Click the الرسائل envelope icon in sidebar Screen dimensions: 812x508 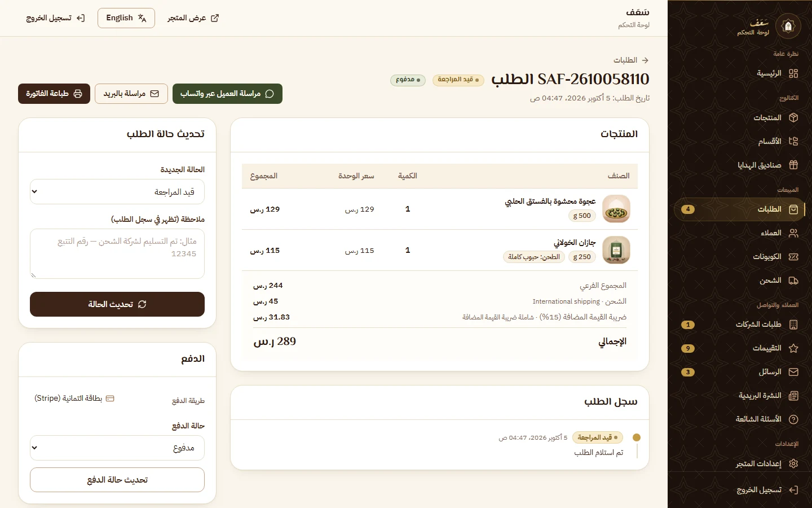pyautogui.click(x=793, y=372)
